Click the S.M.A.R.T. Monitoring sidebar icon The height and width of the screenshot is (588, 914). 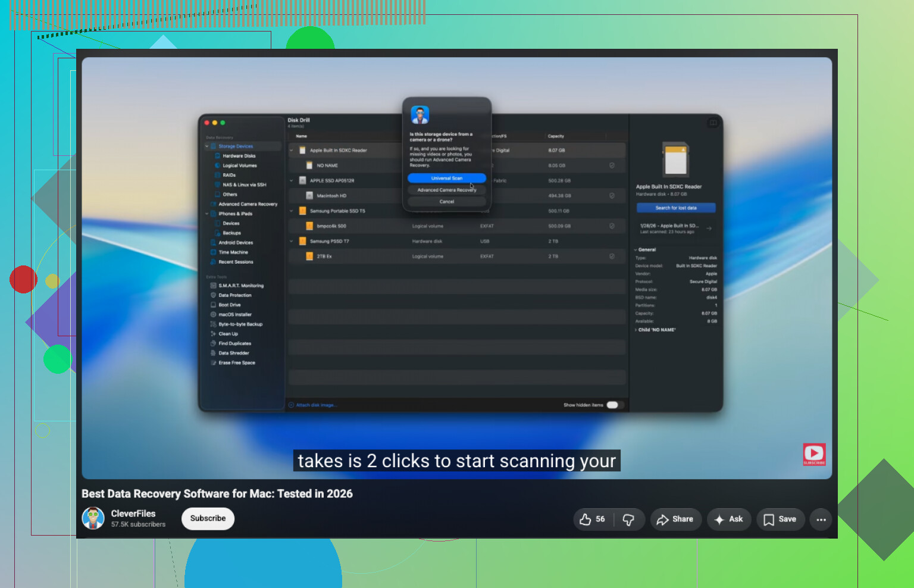(213, 286)
